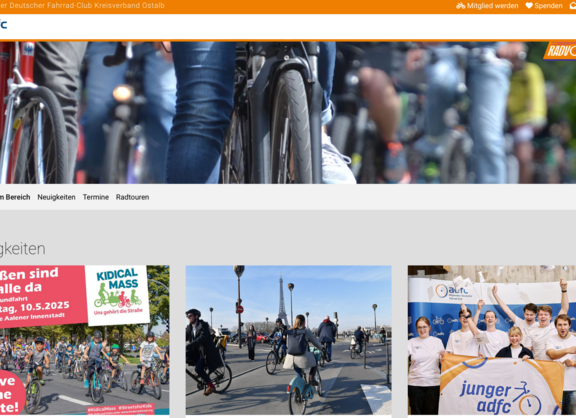Open the Kidical Mass news thumbnail
The width and height of the screenshot is (576, 418).
click(x=84, y=340)
